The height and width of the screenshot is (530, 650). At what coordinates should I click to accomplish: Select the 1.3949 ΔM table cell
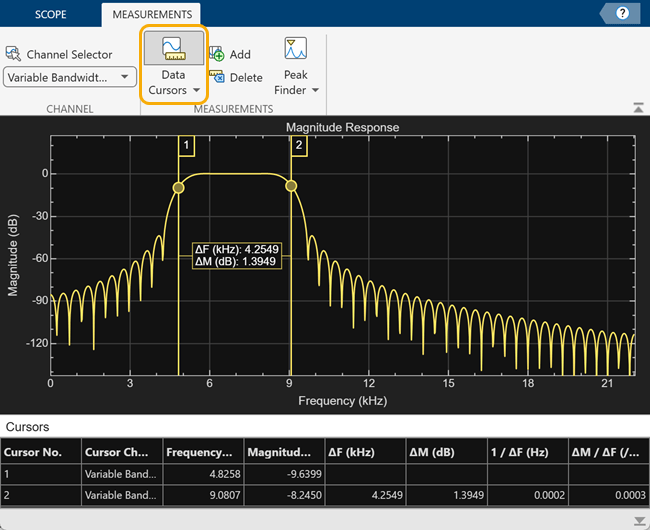(x=447, y=495)
